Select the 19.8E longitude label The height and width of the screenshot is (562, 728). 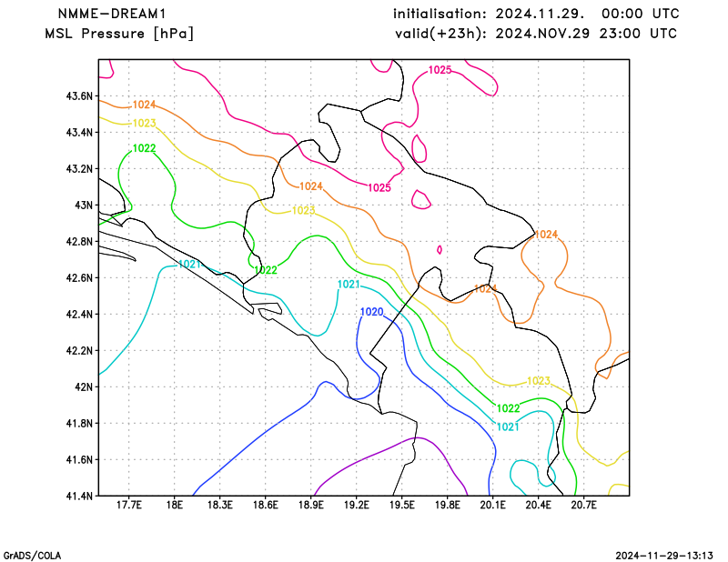coord(447,505)
